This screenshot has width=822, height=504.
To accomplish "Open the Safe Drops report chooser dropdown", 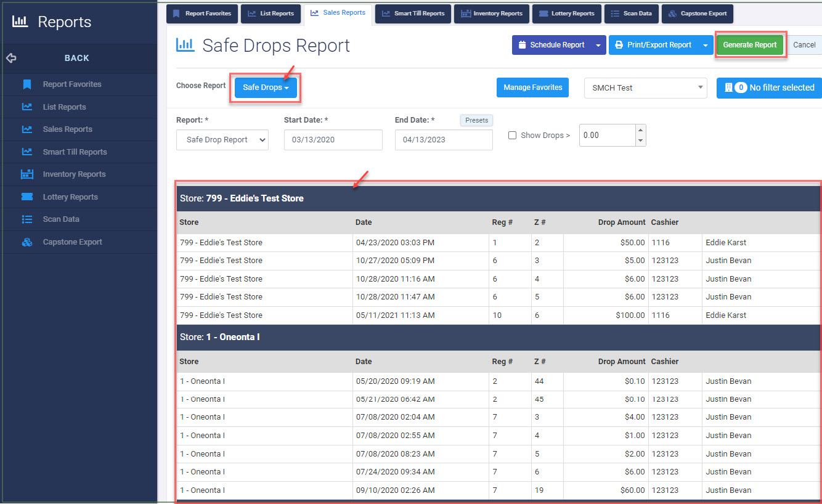I will [x=266, y=87].
